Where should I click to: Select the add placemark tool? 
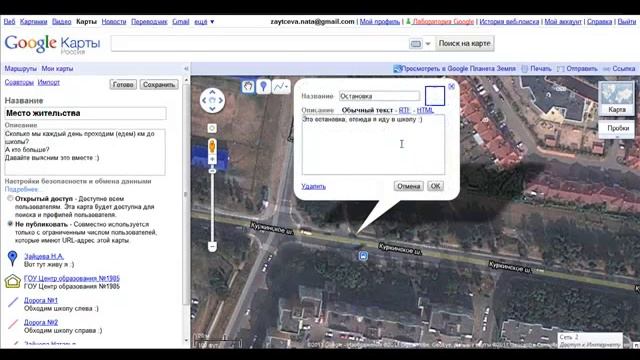click(264, 87)
